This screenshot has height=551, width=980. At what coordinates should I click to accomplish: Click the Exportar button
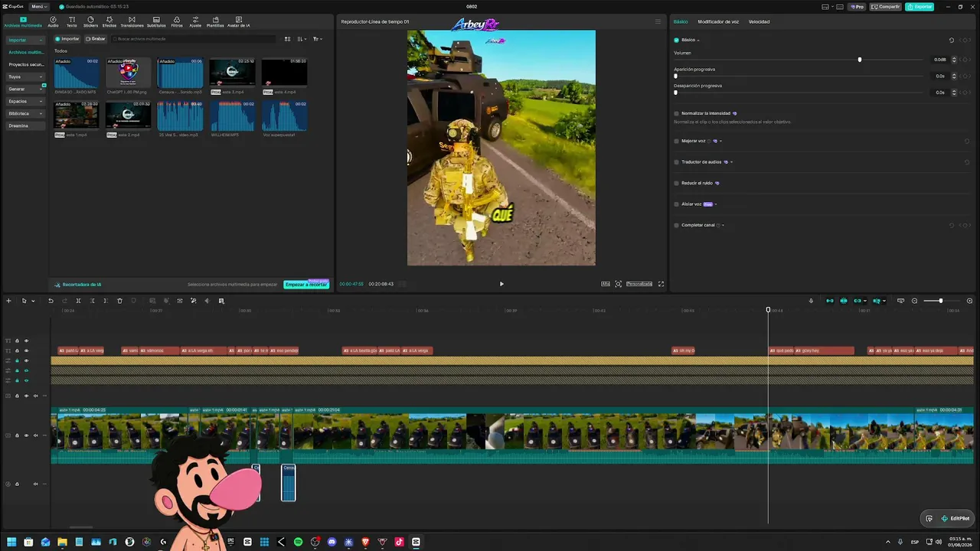pos(920,7)
